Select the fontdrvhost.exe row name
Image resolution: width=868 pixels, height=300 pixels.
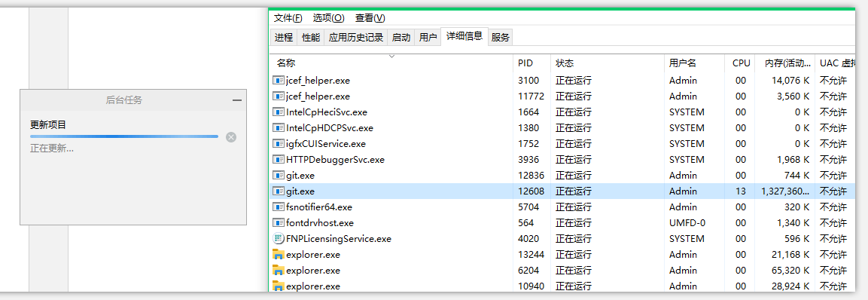pyautogui.click(x=320, y=223)
